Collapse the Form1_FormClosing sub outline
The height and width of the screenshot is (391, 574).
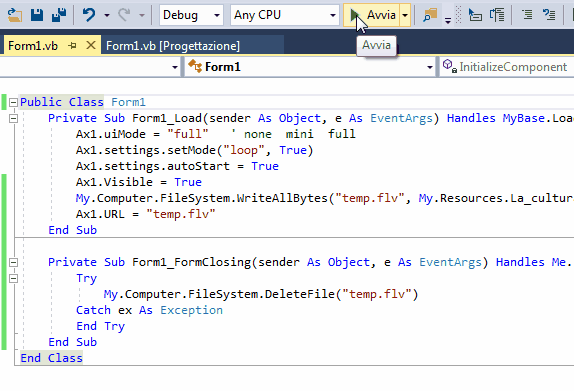[x=13, y=262]
